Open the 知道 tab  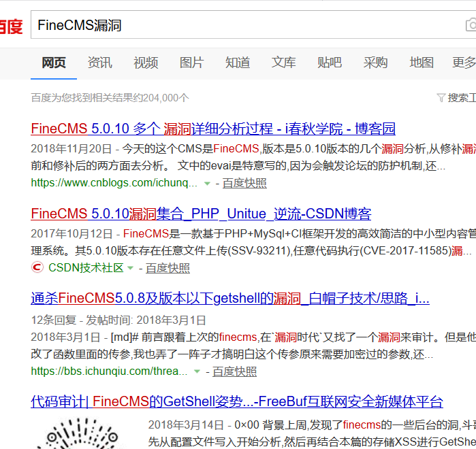(238, 63)
